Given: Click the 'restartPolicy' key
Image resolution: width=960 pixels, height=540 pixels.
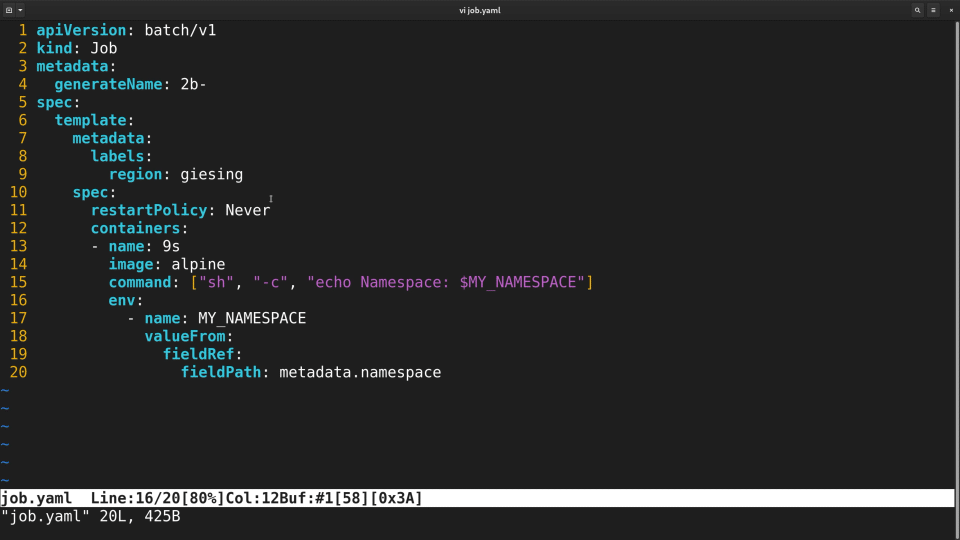Looking at the screenshot, I should coord(149,210).
